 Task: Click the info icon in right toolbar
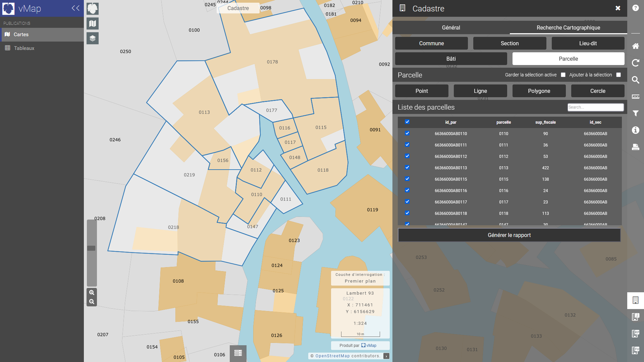(635, 130)
